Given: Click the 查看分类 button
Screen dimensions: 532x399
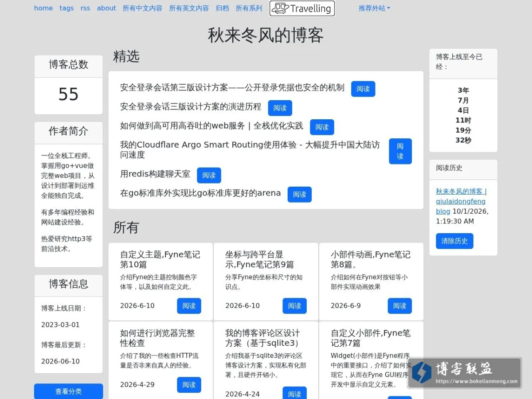Looking at the screenshot, I should [x=68, y=391].
